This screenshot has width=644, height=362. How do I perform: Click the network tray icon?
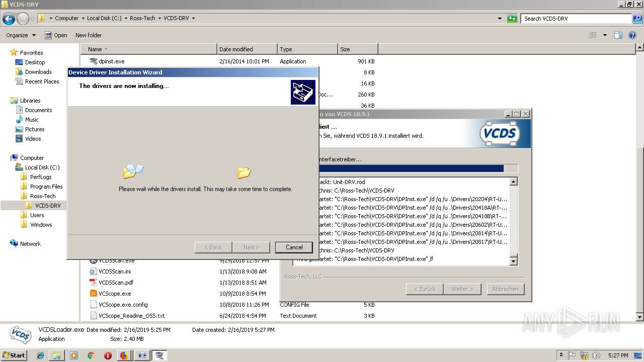tap(585, 355)
